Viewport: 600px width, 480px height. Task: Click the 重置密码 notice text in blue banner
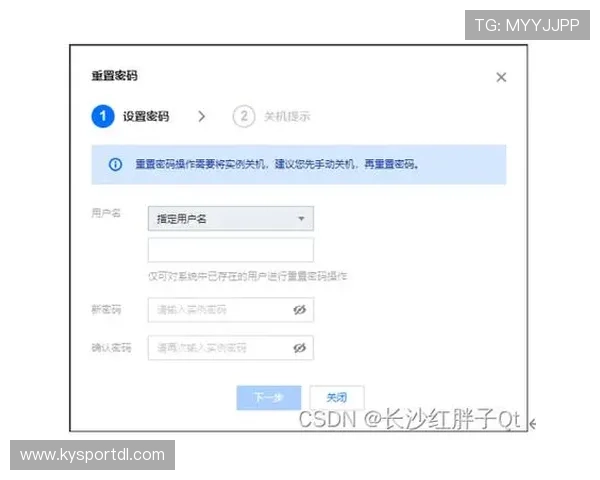[277, 164]
